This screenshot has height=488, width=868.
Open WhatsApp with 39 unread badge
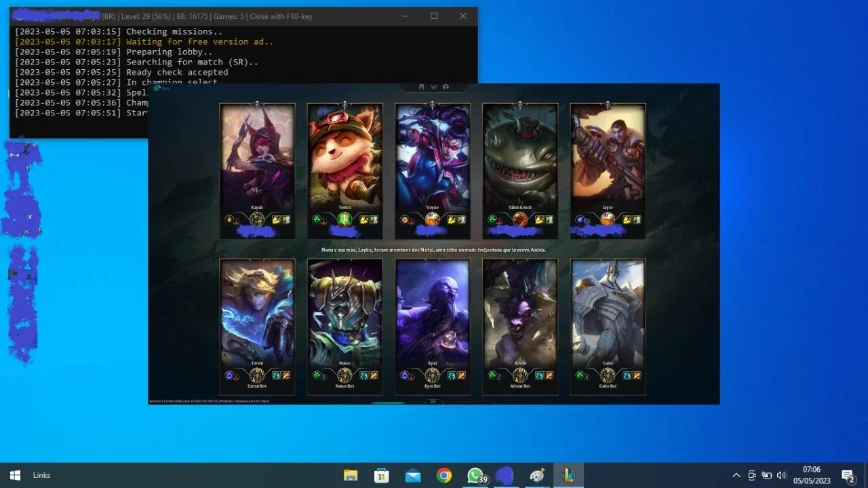coord(476,475)
